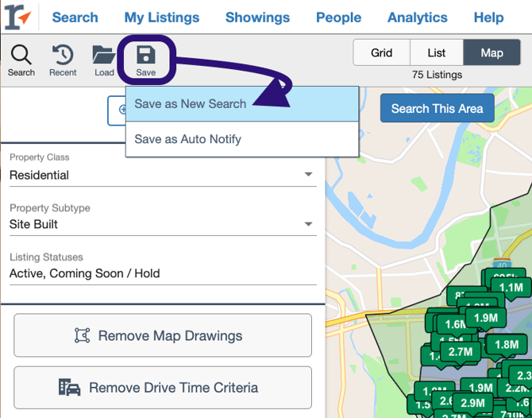Open the Listing Statuses field
532x418 pixels.
point(163,273)
